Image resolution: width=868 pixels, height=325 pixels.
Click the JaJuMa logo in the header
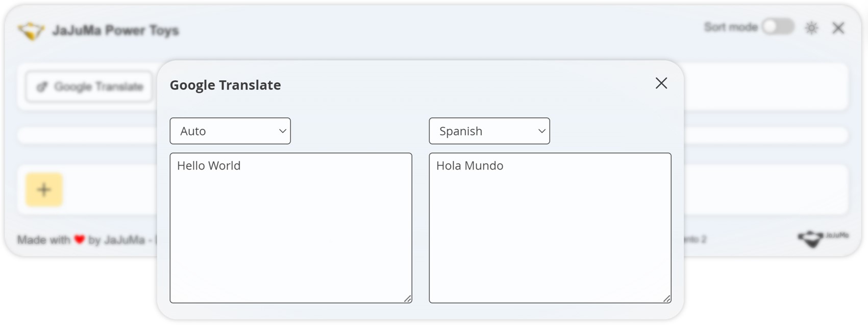point(31,31)
